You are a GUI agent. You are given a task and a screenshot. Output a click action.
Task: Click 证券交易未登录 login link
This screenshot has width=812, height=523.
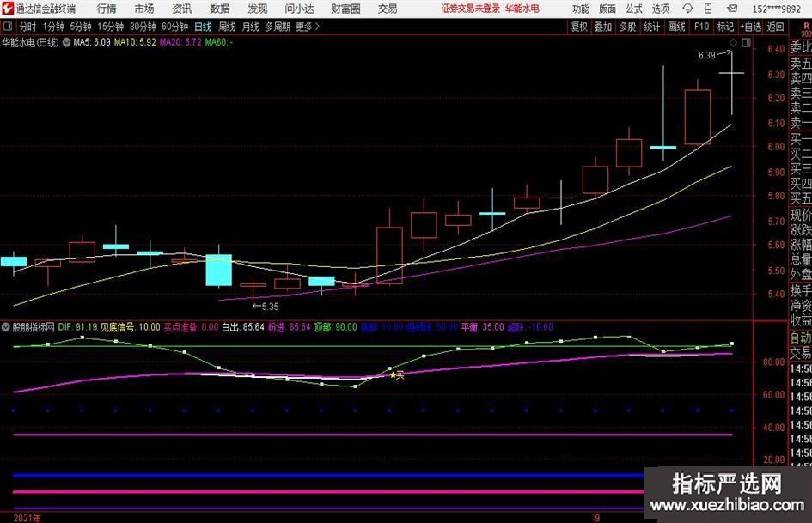point(471,9)
